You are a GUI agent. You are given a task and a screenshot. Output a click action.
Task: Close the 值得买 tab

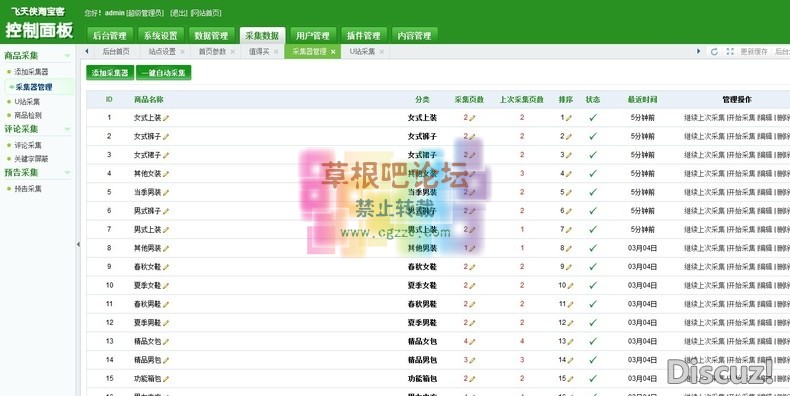click(276, 52)
